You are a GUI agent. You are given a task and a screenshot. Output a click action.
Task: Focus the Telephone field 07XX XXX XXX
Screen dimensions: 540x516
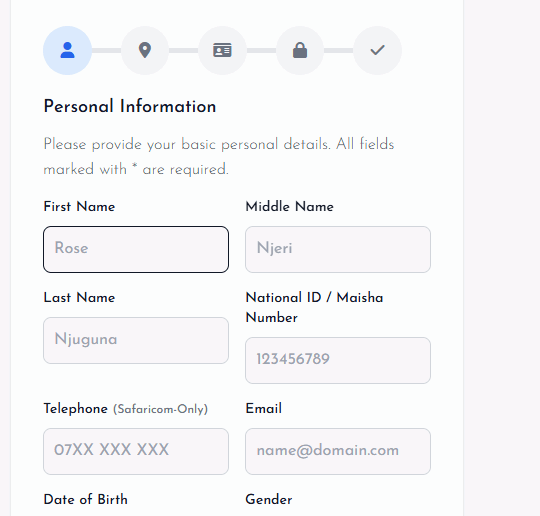tap(136, 451)
